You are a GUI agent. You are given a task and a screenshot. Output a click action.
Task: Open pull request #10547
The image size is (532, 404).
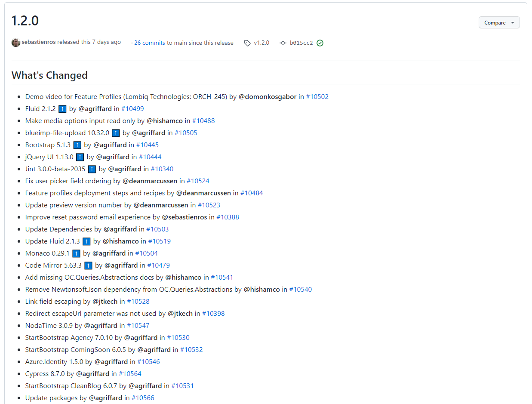[x=138, y=326]
